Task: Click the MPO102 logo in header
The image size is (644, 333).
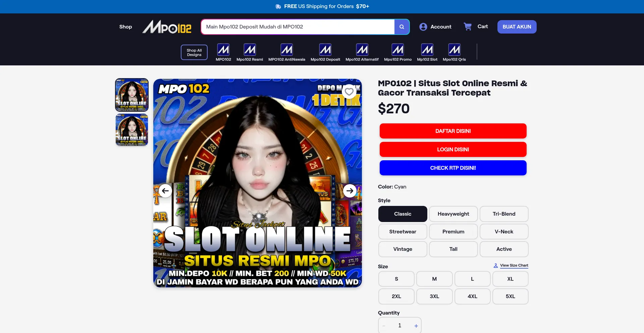Action: (x=167, y=27)
